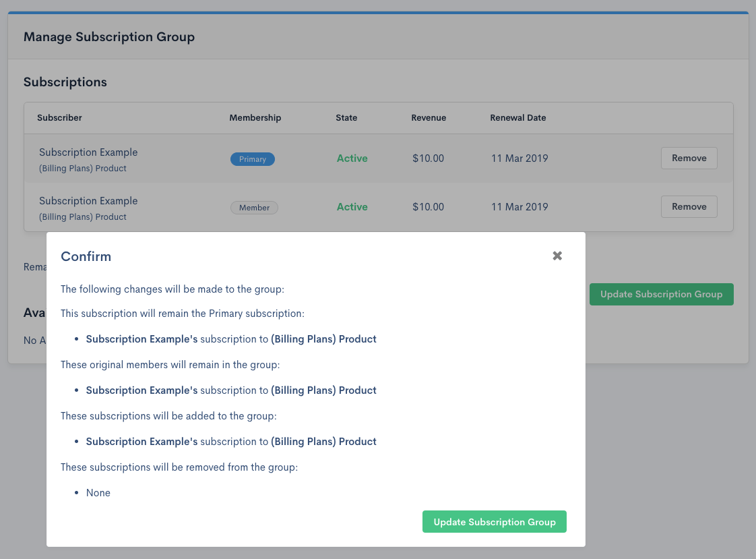Open Subscription Example in the Primary row
The image size is (756, 559).
[x=88, y=152]
